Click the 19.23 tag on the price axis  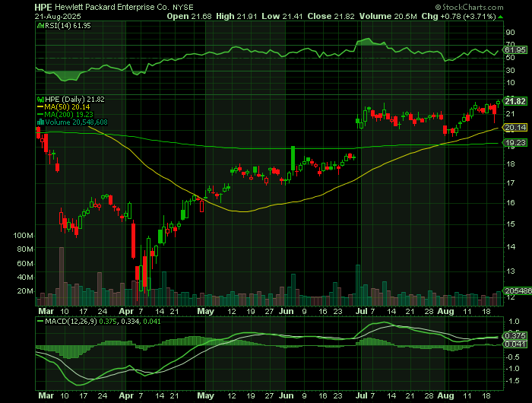coord(515,143)
